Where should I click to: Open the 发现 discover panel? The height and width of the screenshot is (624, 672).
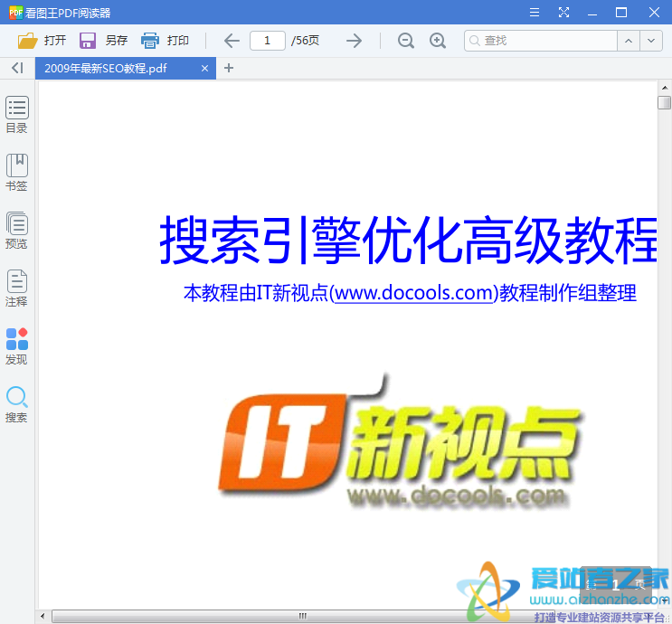tap(16, 346)
